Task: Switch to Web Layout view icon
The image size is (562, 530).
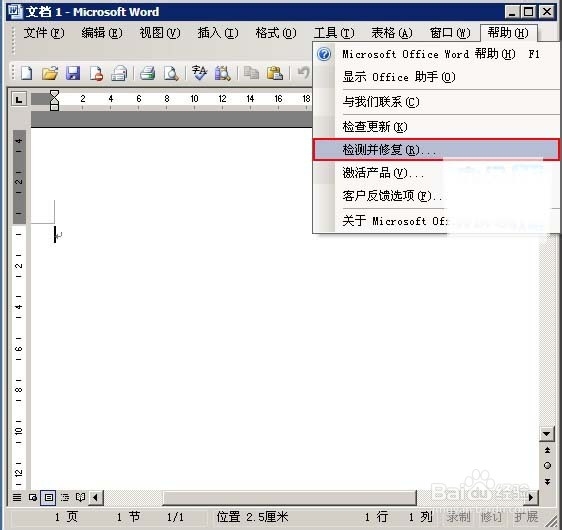Action: (x=33, y=497)
